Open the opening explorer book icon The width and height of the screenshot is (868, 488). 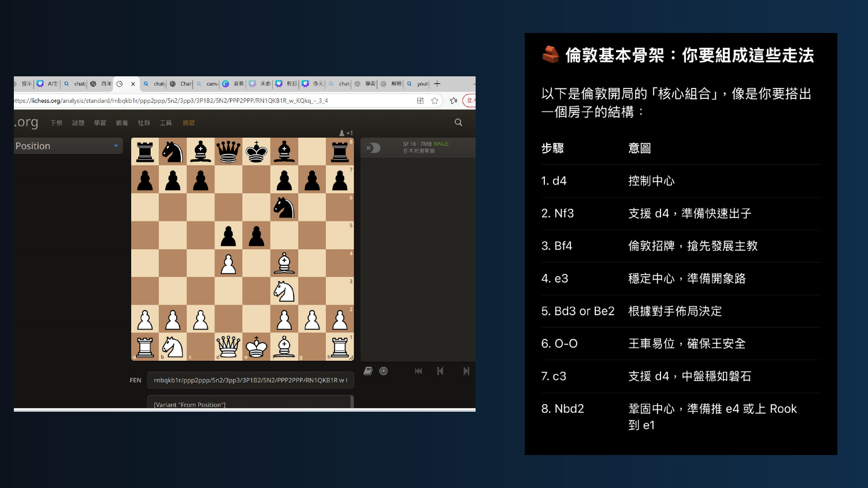[x=368, y=371]
